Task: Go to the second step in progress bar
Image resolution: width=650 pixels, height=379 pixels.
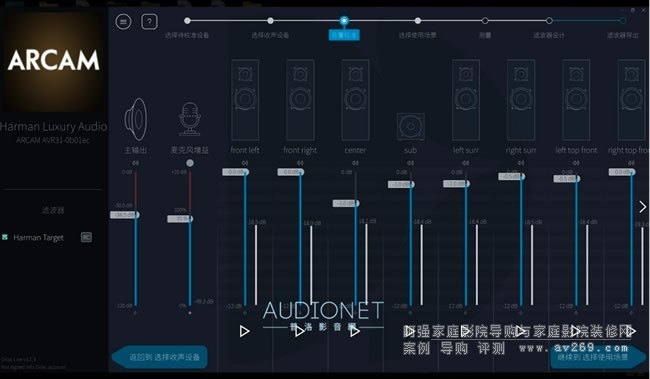Action: point(270,20)
